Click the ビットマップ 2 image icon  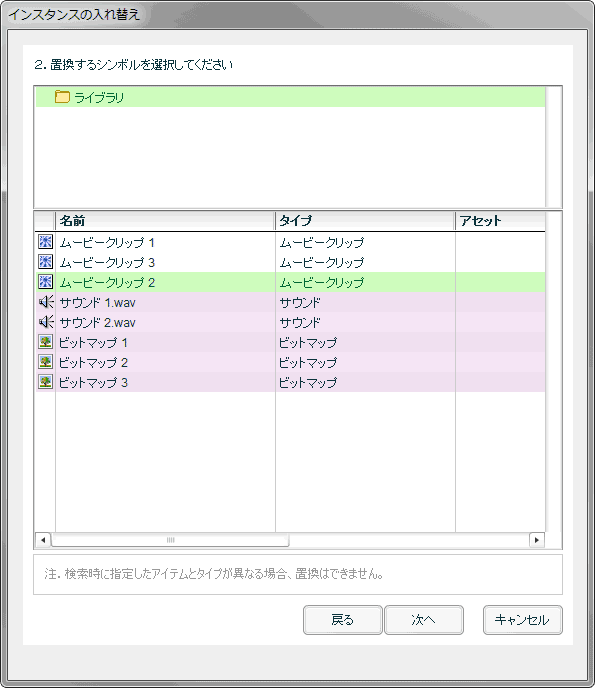[x=46, y=362]
